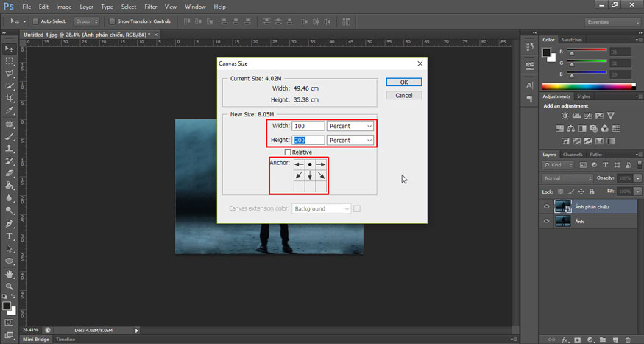Click the Color Balance scales icon

coord(571,129)
